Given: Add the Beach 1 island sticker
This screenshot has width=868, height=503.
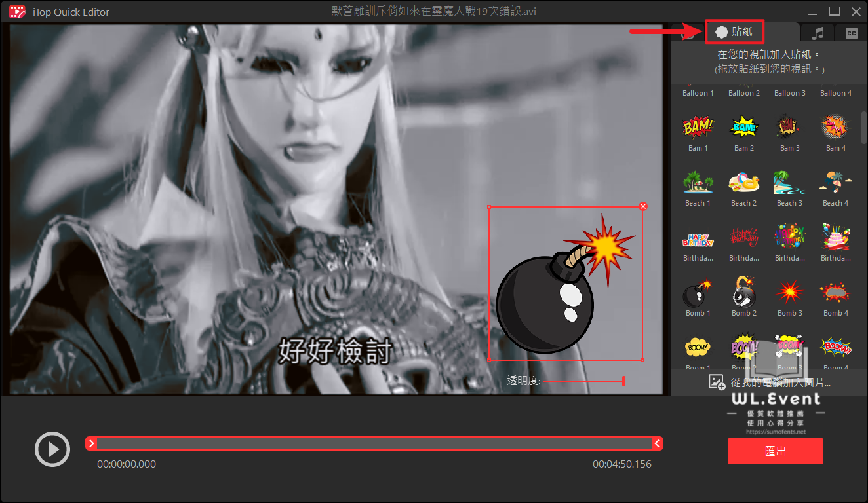Looking at the screenshot, I should click(x=698, y=182).
